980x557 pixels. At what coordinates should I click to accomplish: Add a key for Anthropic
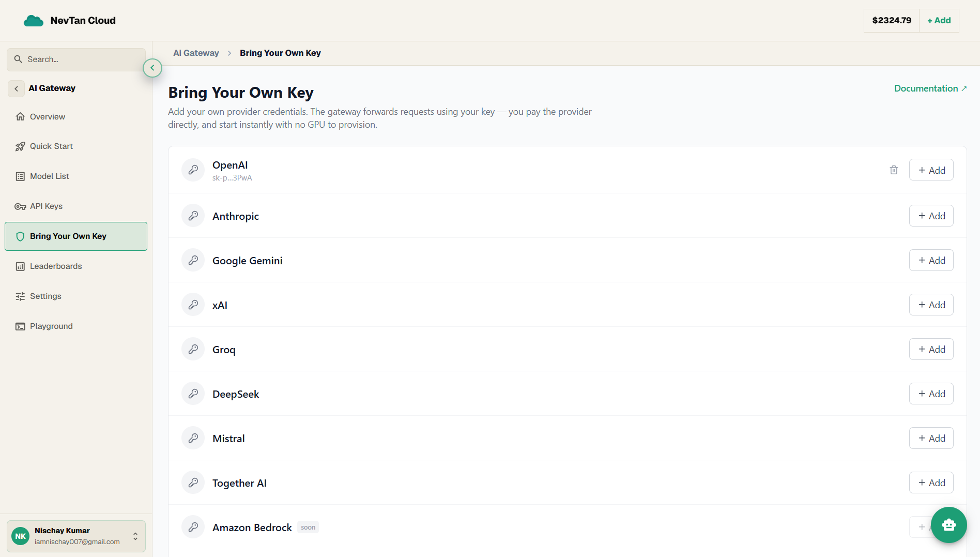pyautogui.click(x=931, y=216)
